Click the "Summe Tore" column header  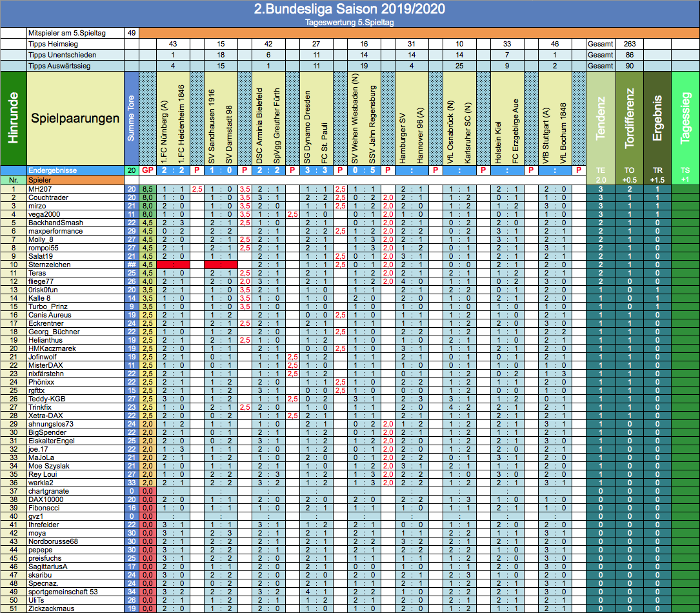[x=131, y=118]
